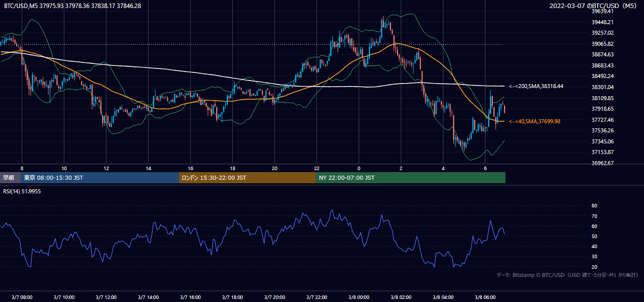Click hour axis label 12 under price chart
The image size is (644, 302).
[106, 168]
